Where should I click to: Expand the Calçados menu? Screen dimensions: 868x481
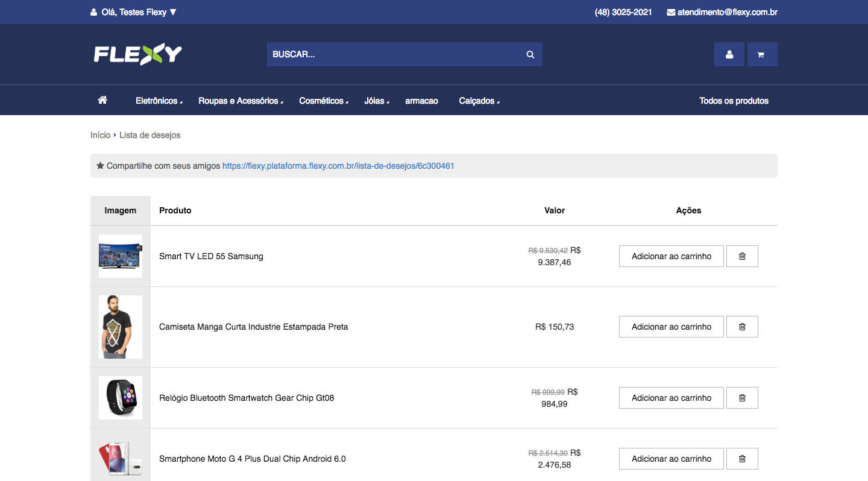[479, 101]
